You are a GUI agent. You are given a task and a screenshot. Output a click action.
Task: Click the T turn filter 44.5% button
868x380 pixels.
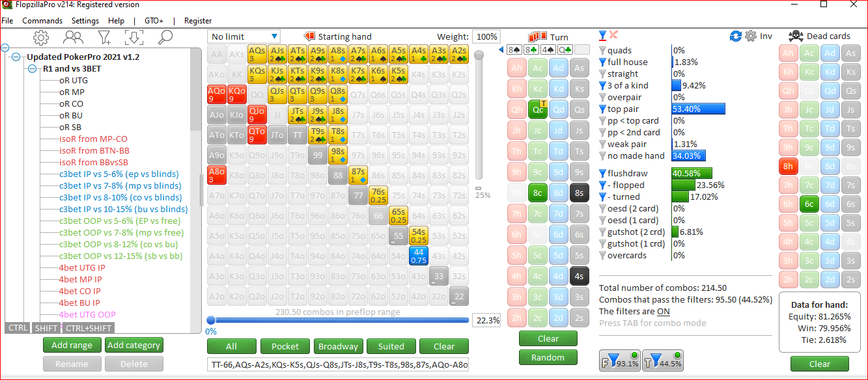(x=663, y=360)
